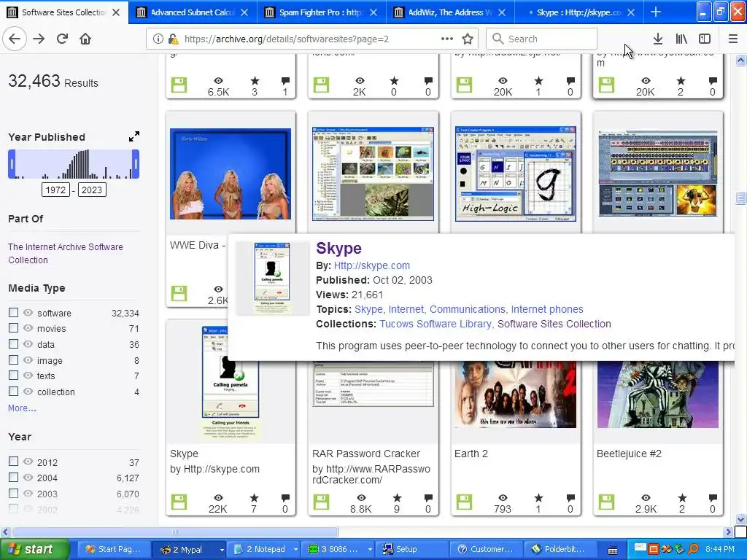
Task: Open the Internet phones topic link
Action: pyautogui.click(x=547, y=309)
